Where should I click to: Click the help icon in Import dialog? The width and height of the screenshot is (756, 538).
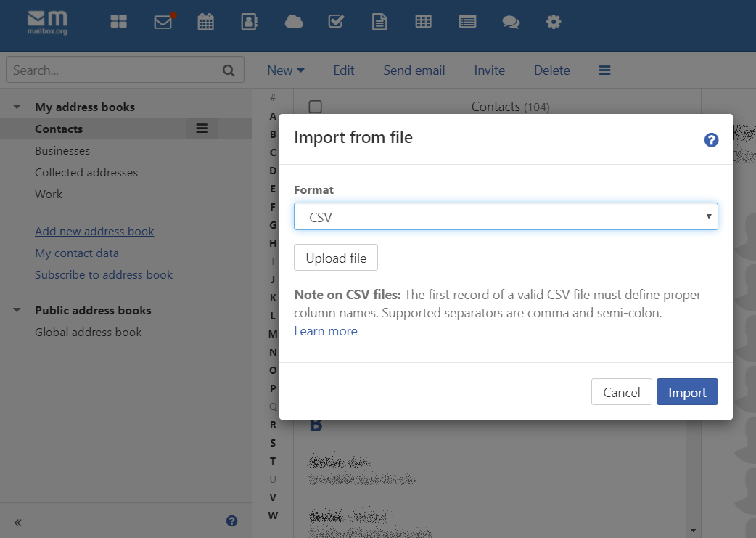[711, 140]
